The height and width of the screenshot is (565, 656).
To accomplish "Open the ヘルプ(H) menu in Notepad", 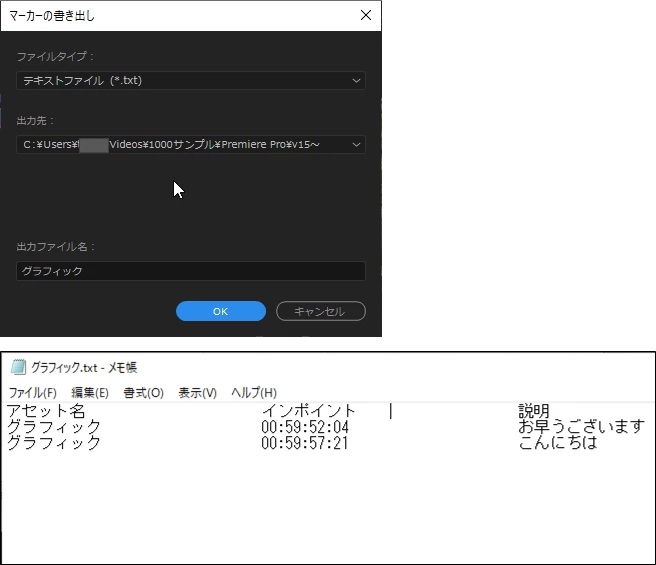I will (x=254, y=393).
